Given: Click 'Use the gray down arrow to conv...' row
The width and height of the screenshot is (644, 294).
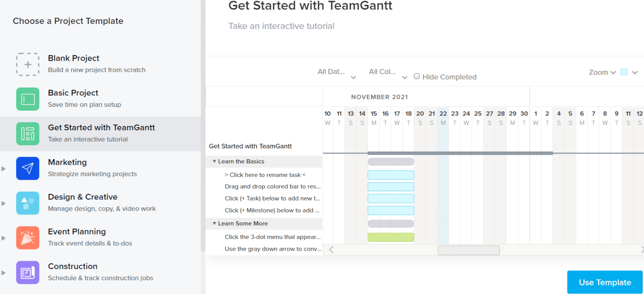Looking at the screenshot, I should click(264, 249).
